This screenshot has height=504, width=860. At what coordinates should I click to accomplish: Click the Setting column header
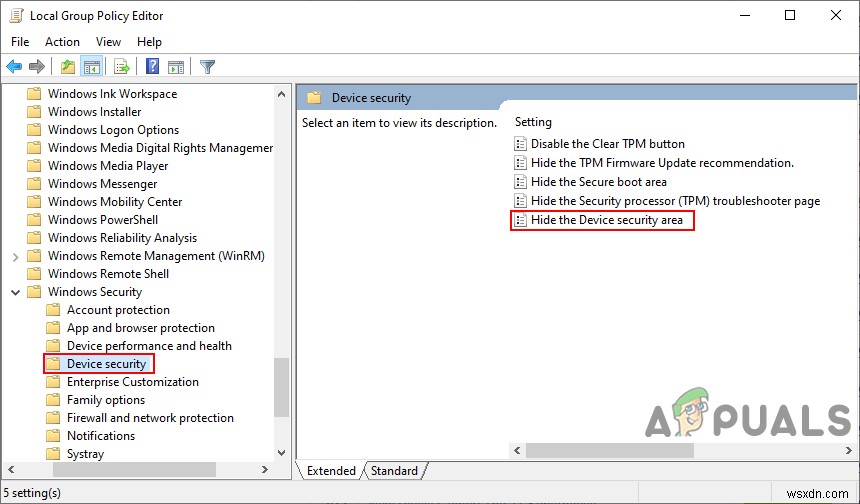tap(533, 122)
